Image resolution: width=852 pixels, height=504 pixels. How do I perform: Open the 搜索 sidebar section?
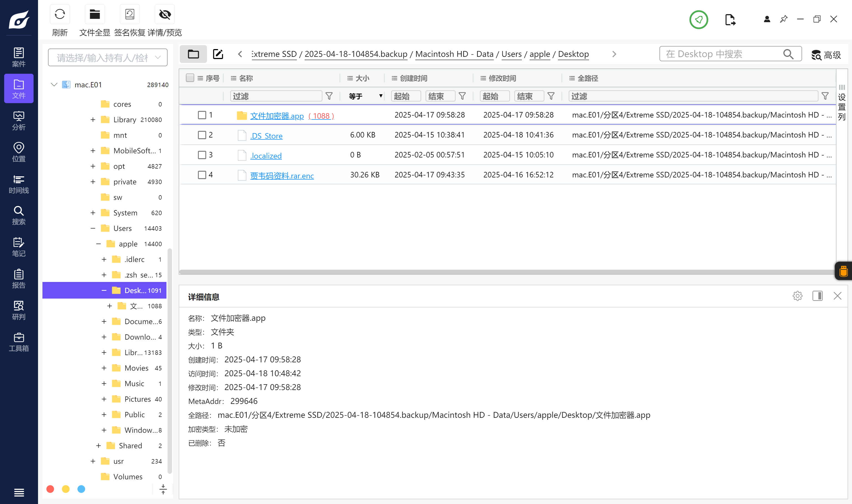click(19, 215)
